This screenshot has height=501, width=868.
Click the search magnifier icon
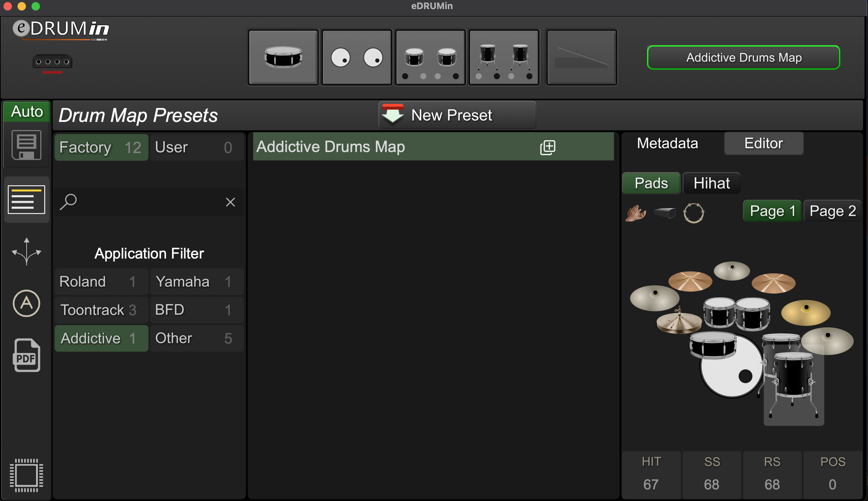click(x=68, y=202)
